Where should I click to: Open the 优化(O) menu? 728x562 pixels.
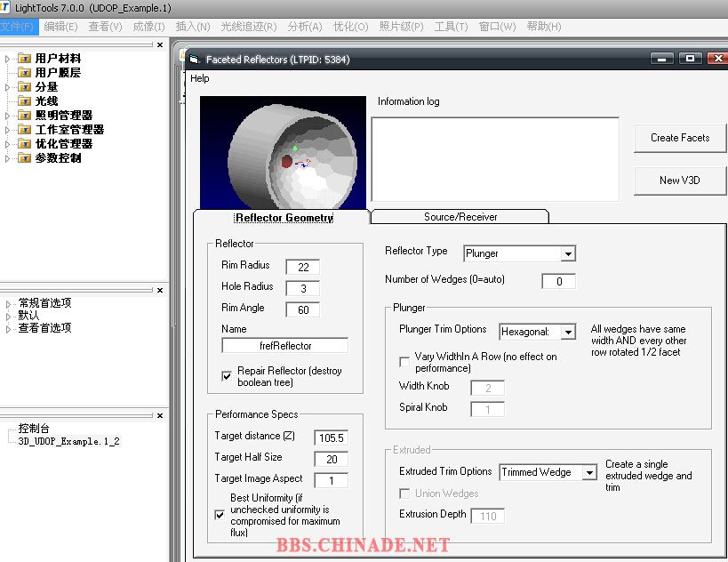(350, 27)
